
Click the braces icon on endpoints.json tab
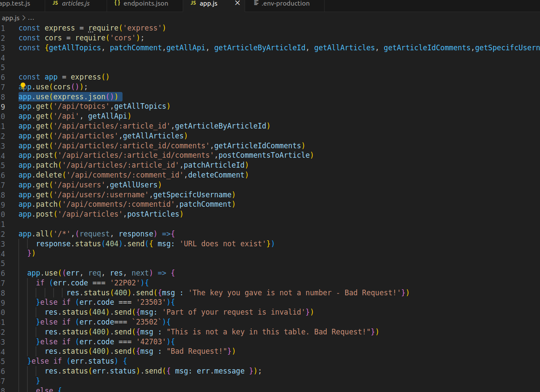(x=117, y=3)
